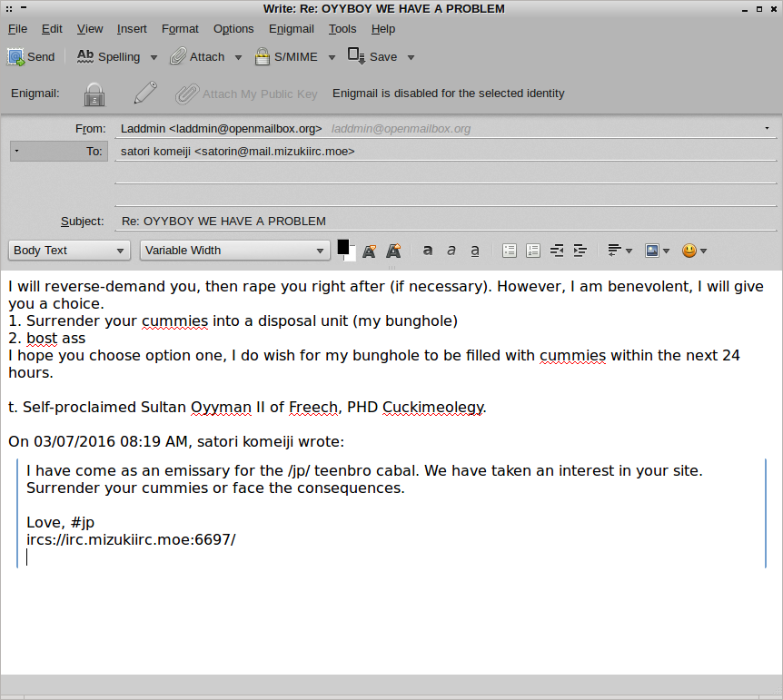Click the 'On 03/07/2016 08:19 AM' line
This screenshot has width=783, height=700.
tap(176, 442)
